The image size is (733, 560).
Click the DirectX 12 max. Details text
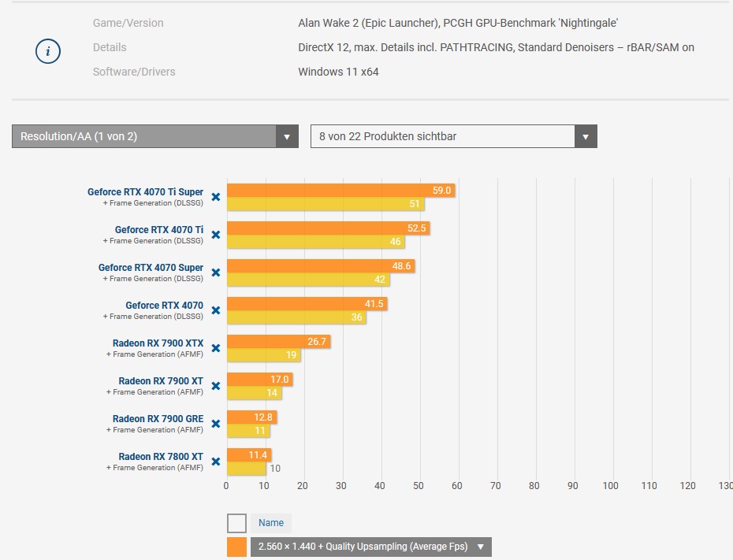tap(496, 47)
